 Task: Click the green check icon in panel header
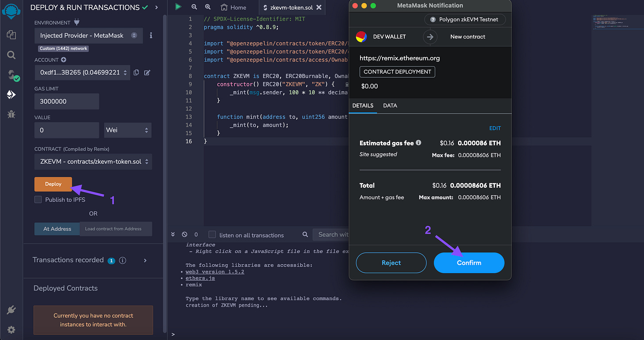pos(145,8)
